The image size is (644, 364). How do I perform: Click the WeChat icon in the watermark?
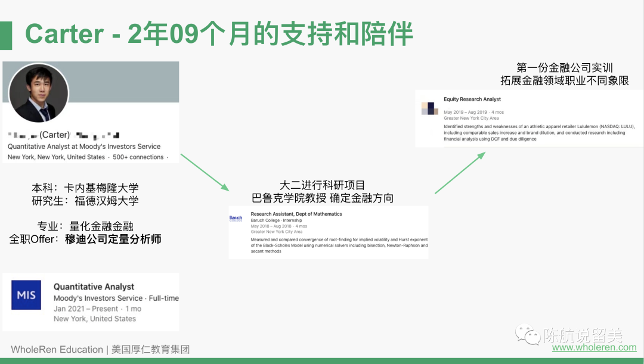coord(528,334)
